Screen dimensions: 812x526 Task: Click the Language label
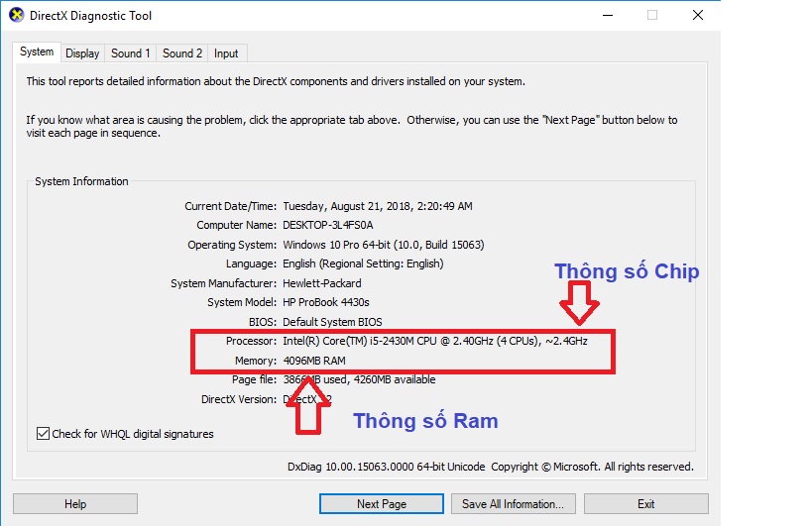(x=251, y=263)
